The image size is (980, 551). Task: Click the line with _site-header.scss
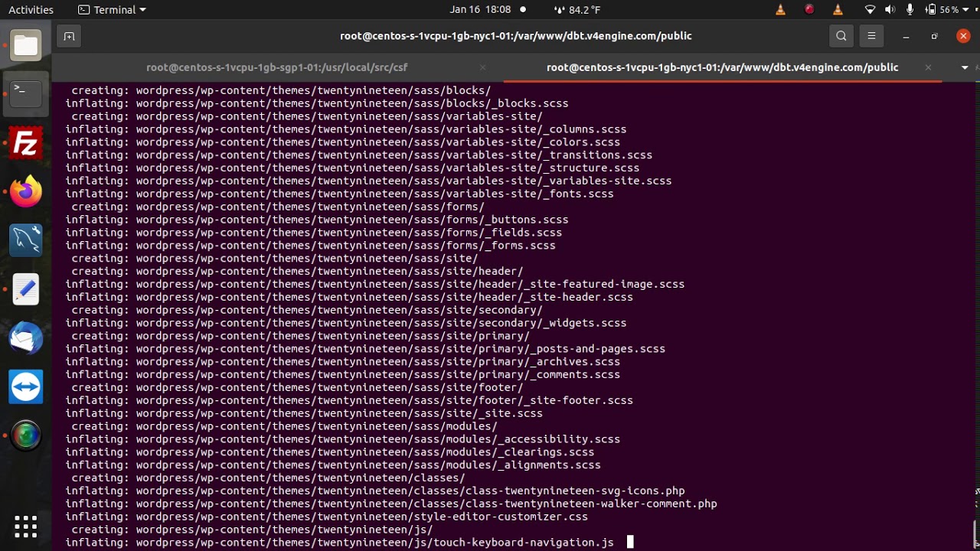click(349, 298)
